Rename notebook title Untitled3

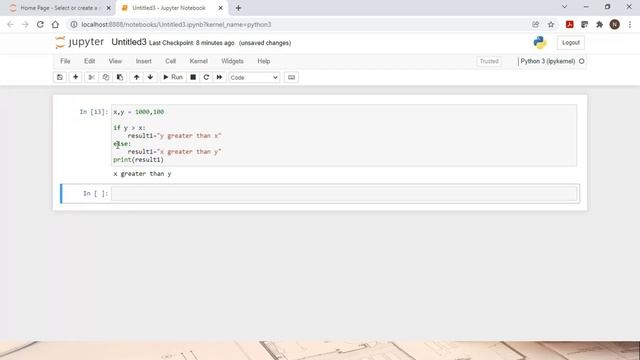(129, 42)
